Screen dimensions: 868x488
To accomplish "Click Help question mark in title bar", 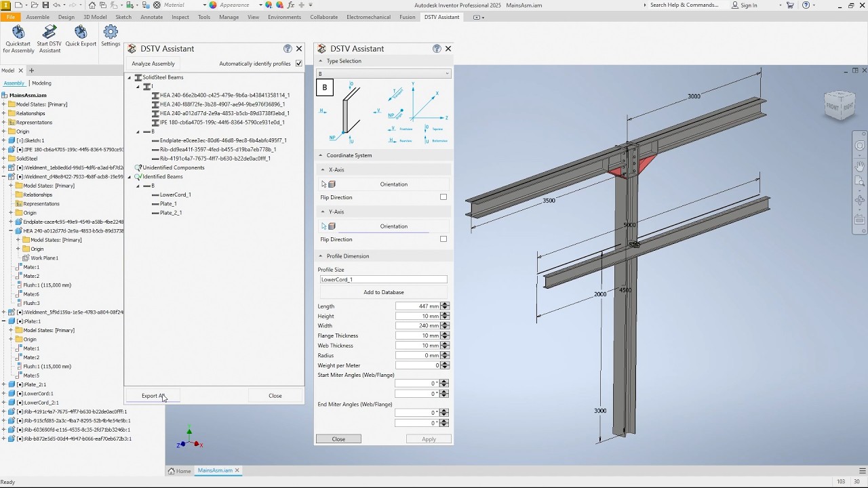I will [806, 5].
